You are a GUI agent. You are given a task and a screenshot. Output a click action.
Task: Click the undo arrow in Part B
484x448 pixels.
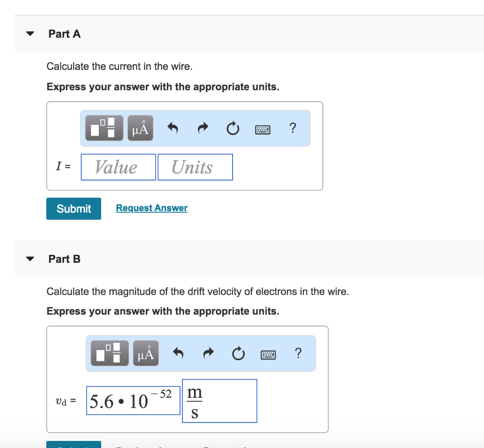tap(179, 353)
